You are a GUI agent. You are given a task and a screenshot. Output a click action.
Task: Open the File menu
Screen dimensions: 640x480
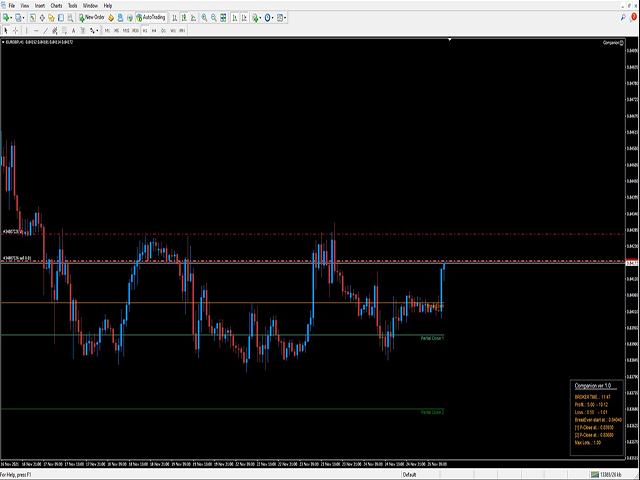(11, 6)
